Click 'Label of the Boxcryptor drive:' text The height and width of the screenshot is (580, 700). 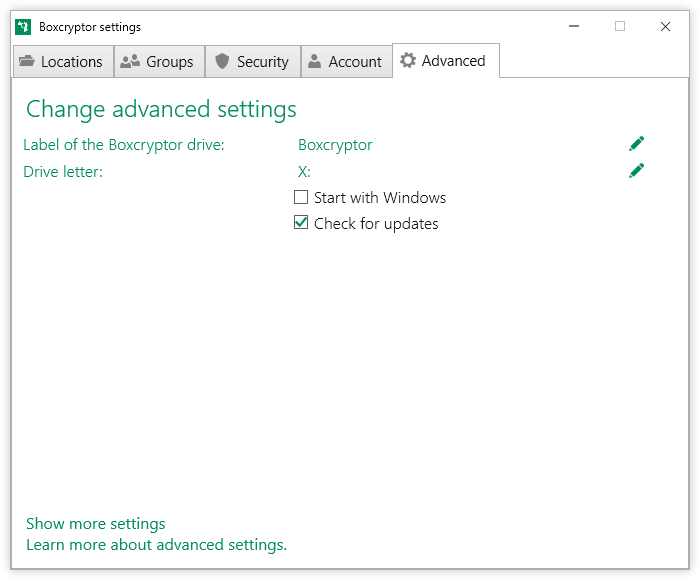point(124,145)
